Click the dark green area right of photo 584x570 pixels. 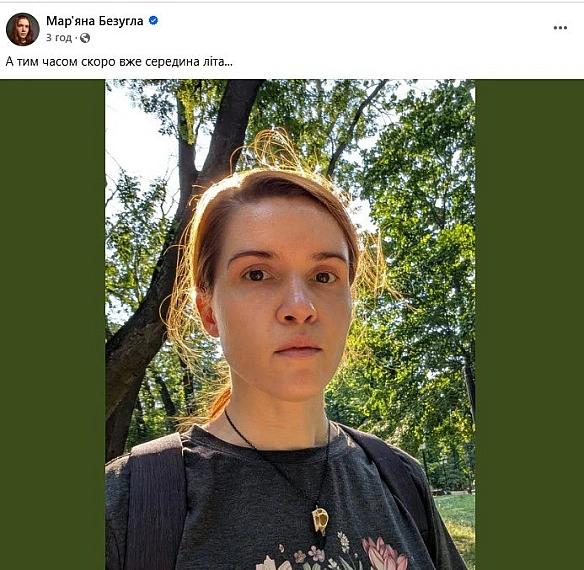(x=529, y=324)
